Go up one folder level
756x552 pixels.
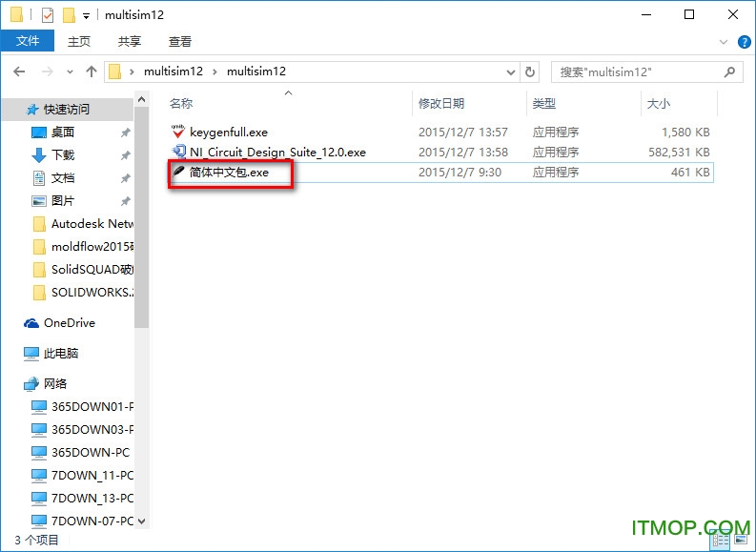[x=92, y=72]
